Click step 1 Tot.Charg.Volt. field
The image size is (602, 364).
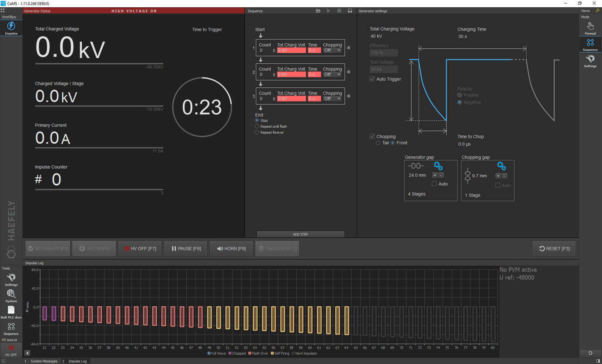(x=291, y=51)
